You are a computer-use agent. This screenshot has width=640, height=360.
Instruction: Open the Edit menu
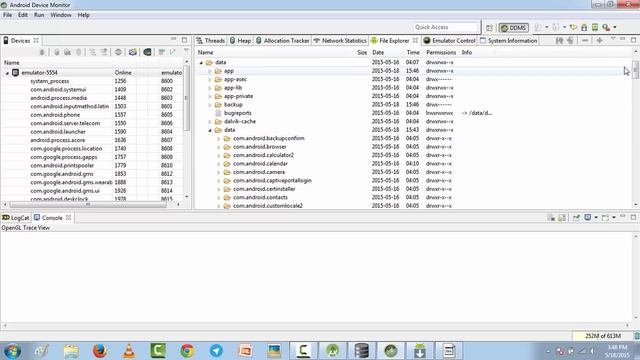coord(23,15)
